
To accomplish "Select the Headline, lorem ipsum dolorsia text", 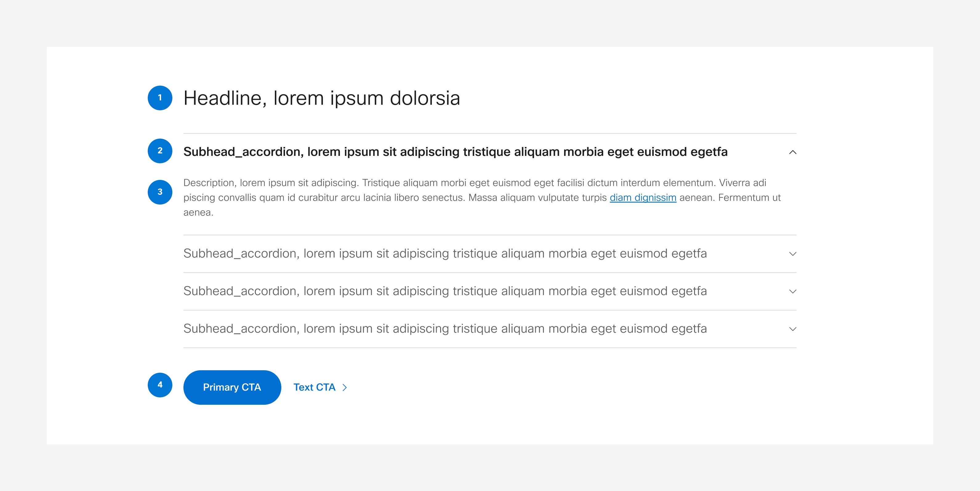I will tap(322, 98).
